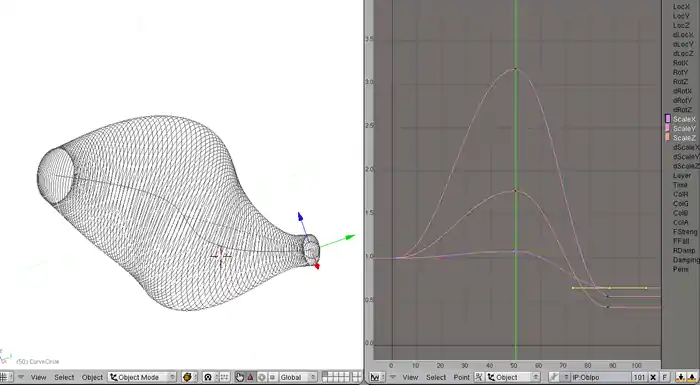Select the LocY channel

click(681, 16)
